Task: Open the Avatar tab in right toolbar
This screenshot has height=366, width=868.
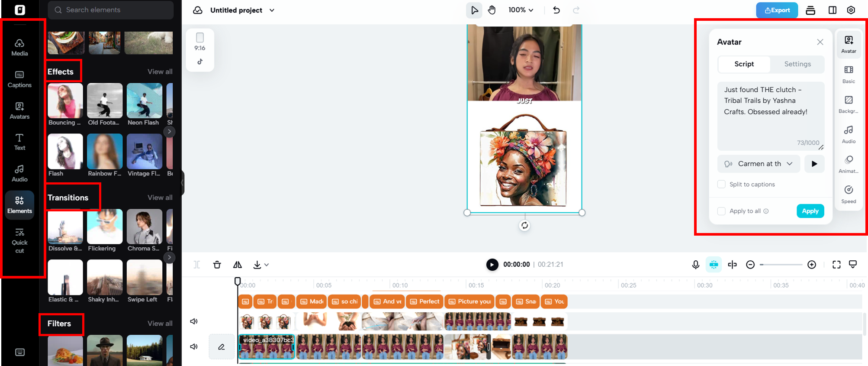Action: point(849,44)
